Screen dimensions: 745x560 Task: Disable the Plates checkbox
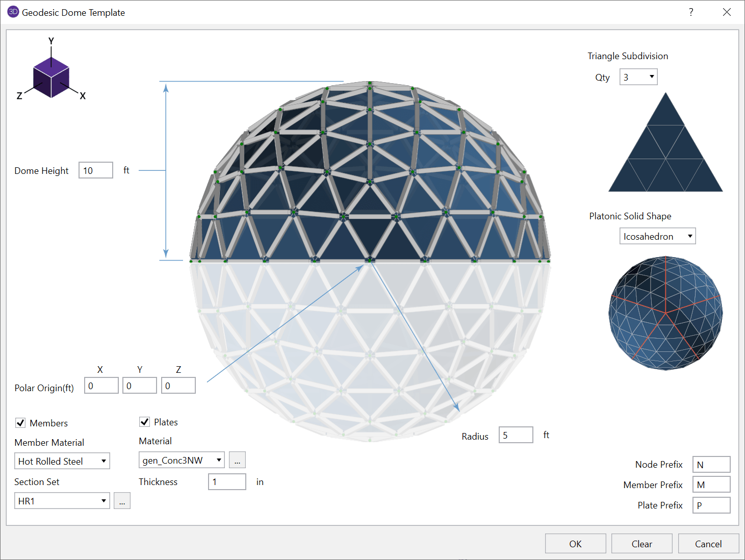(x=144, y=422)
